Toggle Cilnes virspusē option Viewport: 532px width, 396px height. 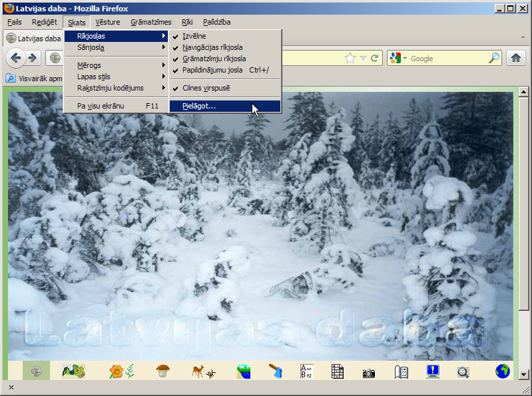click(225, 88)
